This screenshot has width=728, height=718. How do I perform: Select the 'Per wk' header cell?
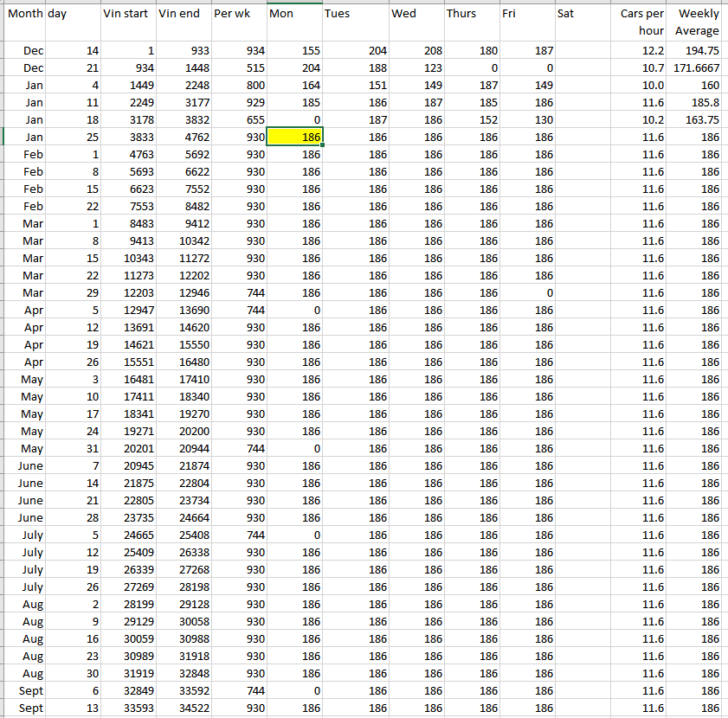pos(238,15)
